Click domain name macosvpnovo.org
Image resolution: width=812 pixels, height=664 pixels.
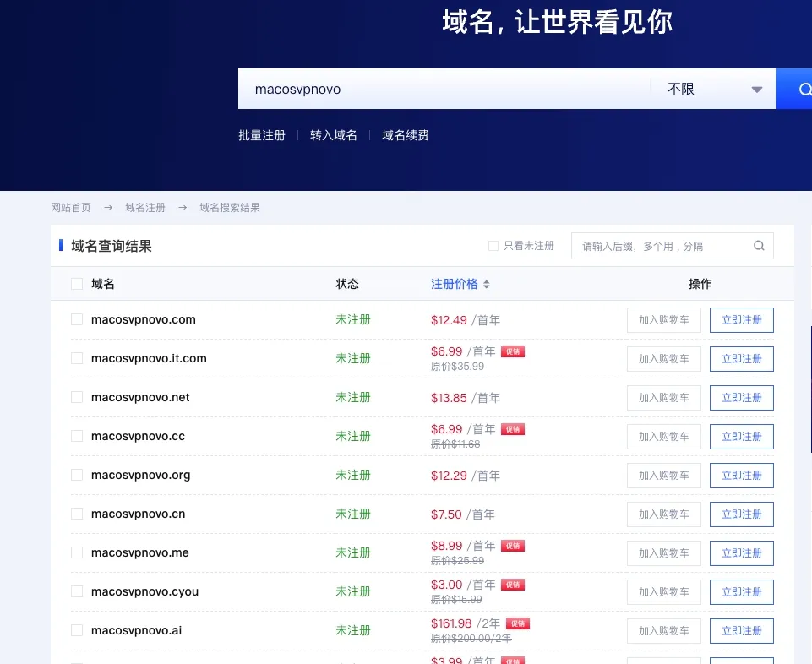[141, 475]
